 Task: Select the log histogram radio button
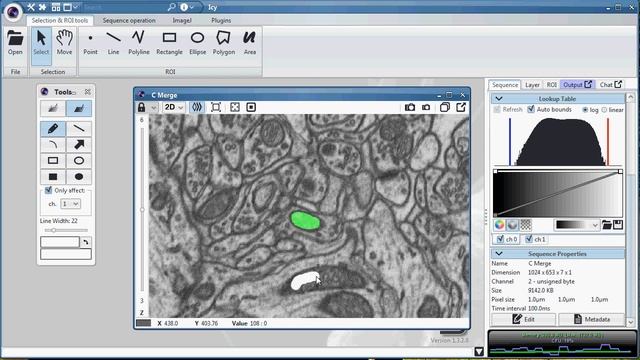point(585,110)
